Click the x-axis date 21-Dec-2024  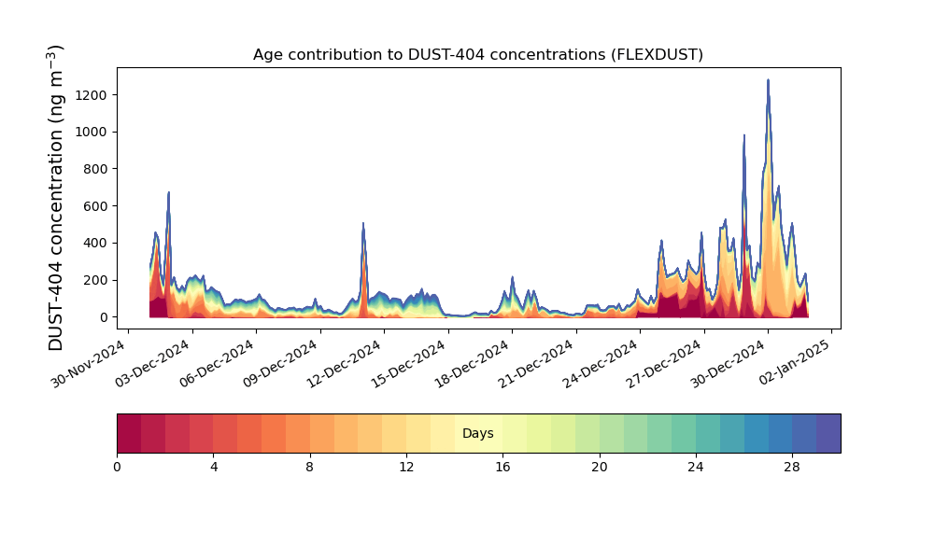coord(535,364)
